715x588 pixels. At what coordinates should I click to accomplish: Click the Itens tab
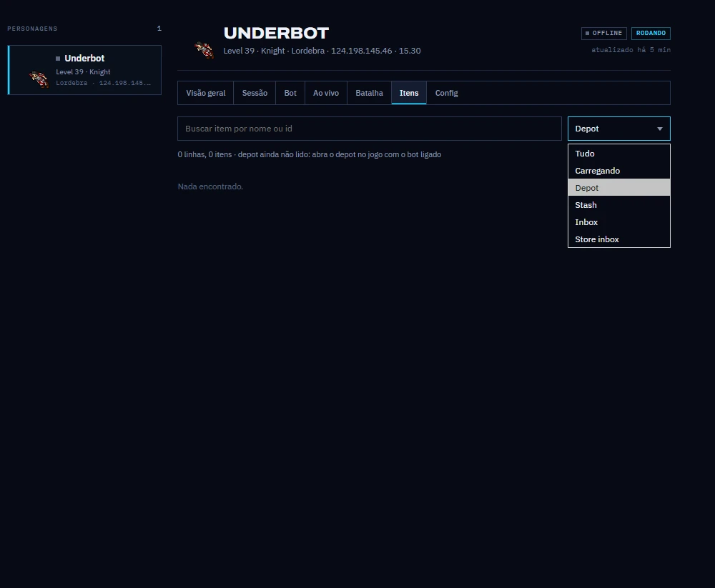[409, 93]
